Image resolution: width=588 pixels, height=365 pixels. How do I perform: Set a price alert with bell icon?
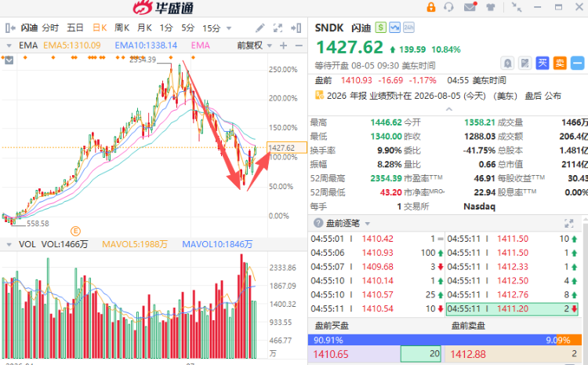click(x=507, y=63)
